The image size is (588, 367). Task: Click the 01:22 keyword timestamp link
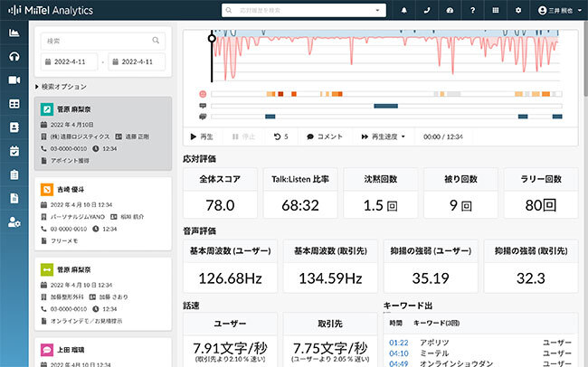398,343
